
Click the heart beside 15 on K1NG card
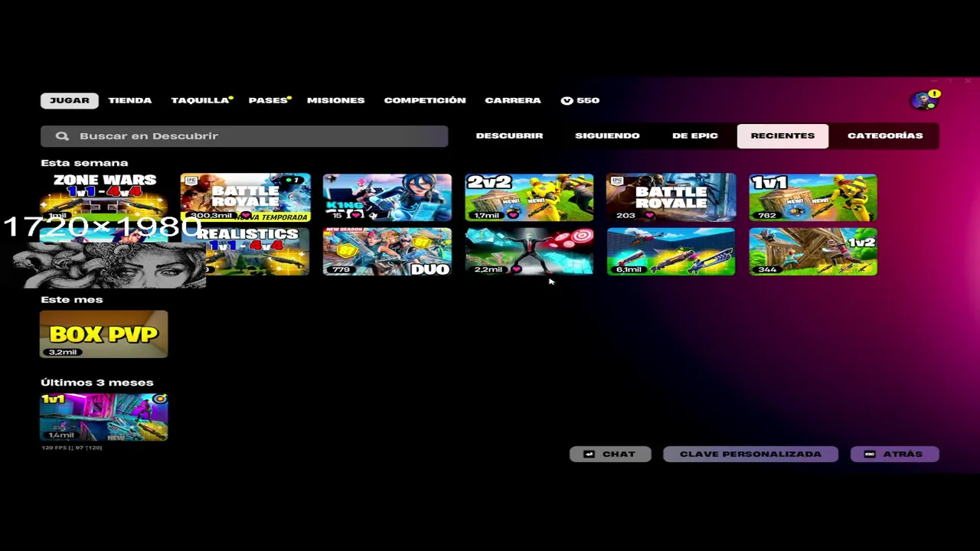(x=357, y=216)
